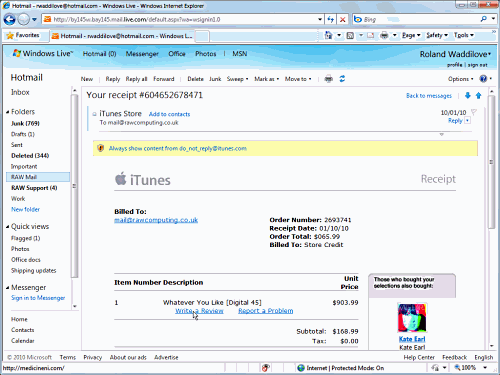Click the Windows Live logo

click(43, 53)
